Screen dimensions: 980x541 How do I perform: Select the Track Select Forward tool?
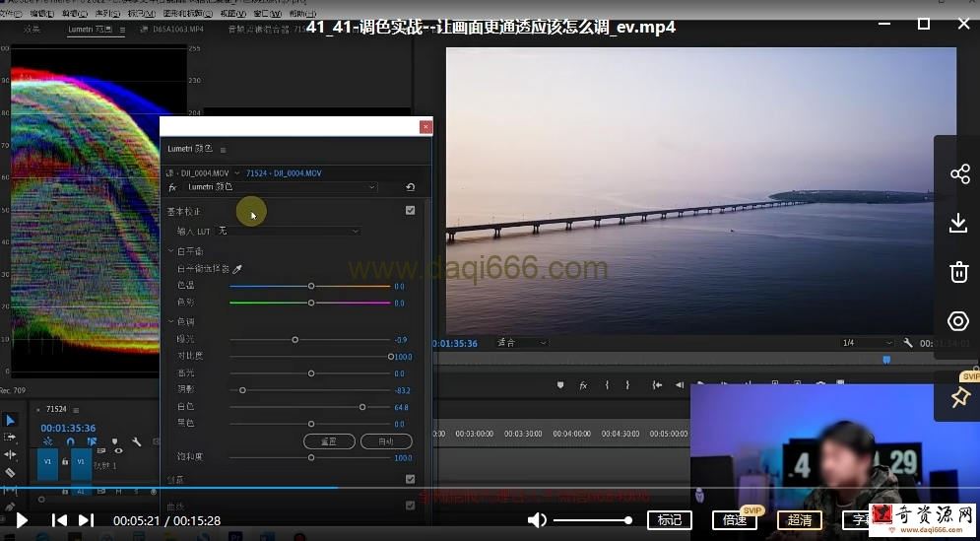tap(10, 437)
